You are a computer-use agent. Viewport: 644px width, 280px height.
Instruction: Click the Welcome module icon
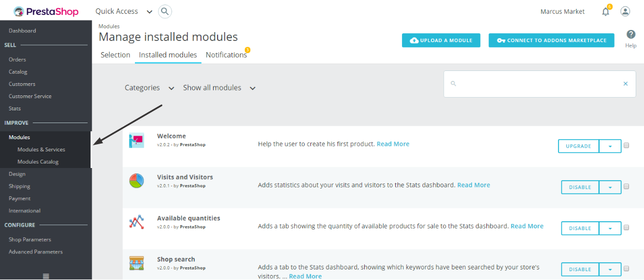coord(136,140)
